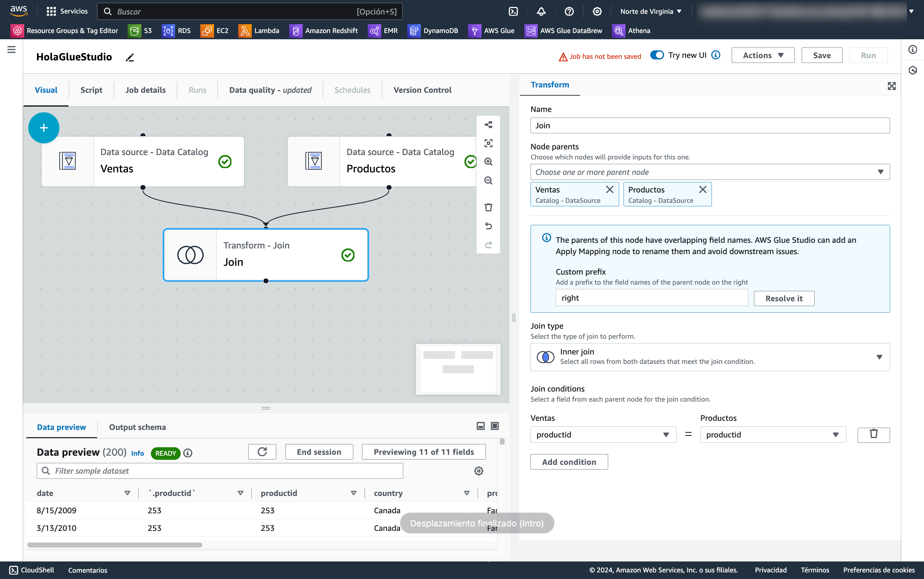Click the horizontal scrollbar of data preview
The image size is (924, 579).
coord(115,544)
